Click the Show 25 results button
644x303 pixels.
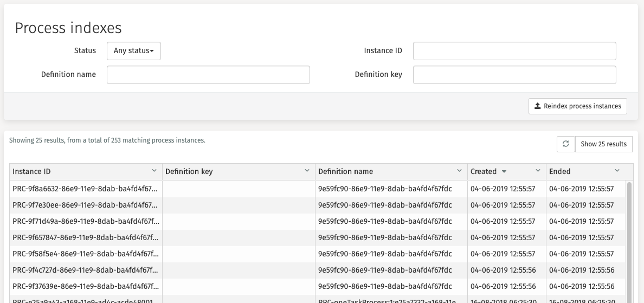pos(603,144)
